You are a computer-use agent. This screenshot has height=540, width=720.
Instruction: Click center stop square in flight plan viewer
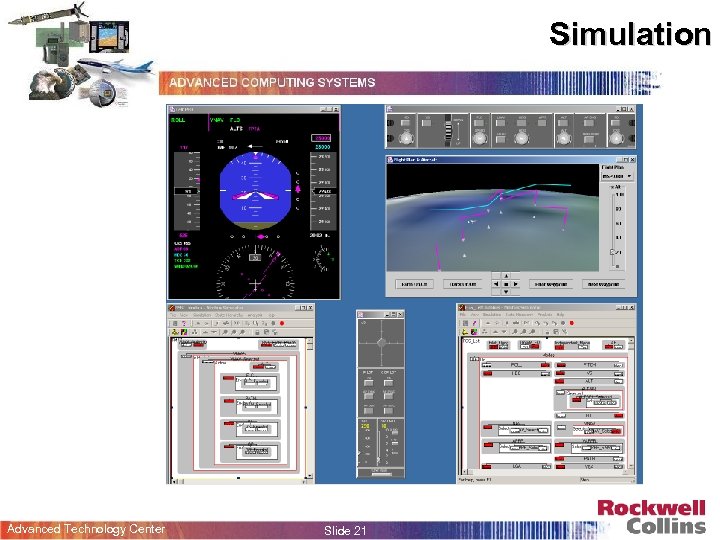pyautogui.click(x=506, y=284)
